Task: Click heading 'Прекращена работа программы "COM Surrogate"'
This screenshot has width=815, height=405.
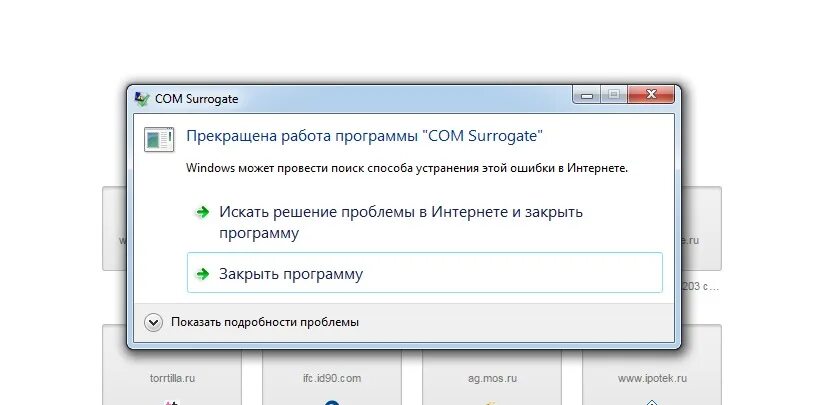Action: [x=364, y=136]
